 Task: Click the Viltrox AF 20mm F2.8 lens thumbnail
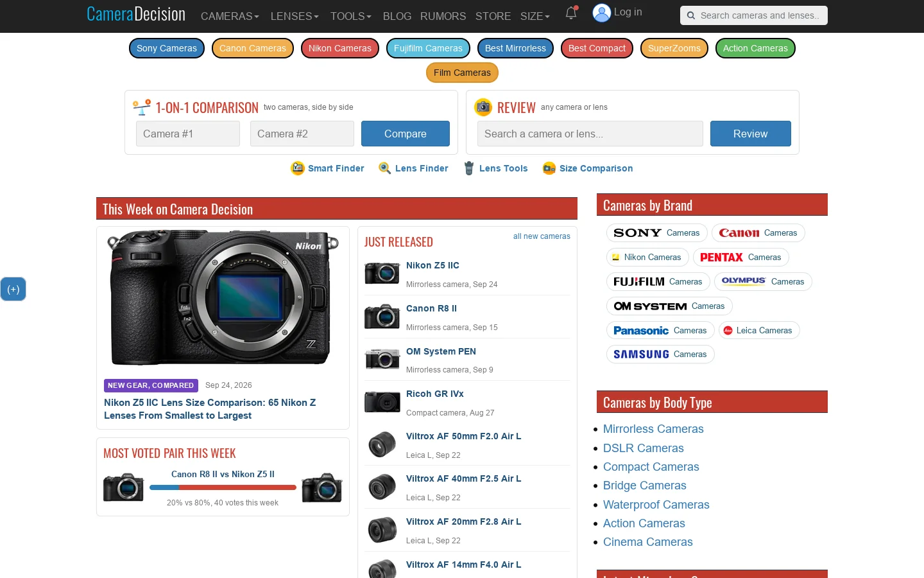pos(382,530)
